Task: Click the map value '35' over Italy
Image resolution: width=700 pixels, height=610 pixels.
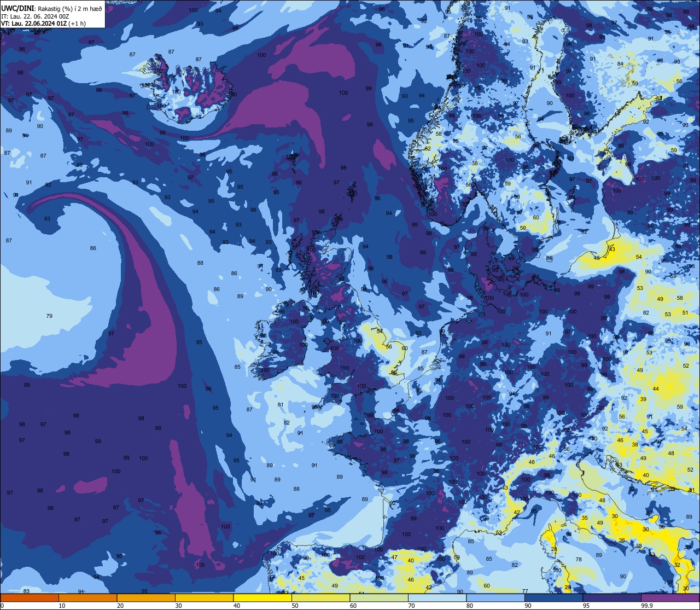Action: click(x=585, y=518)
